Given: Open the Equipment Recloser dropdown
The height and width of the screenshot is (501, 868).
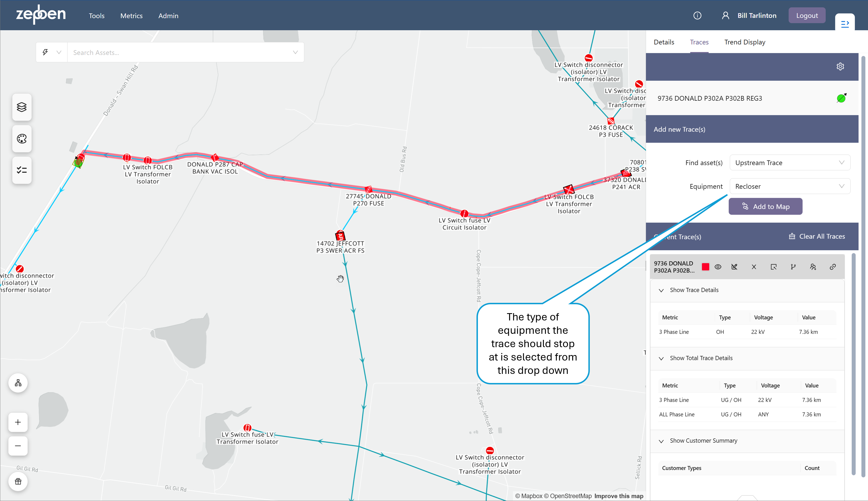Looking at the screenshot, I should pos(789,186).
